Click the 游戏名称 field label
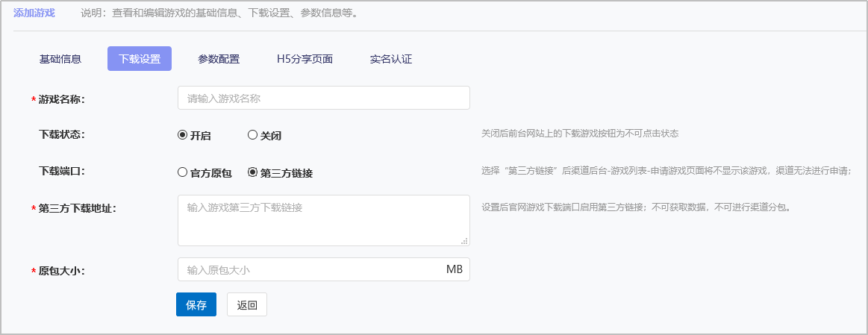Viewport: 868px width, 335px height. pos(61,99)
